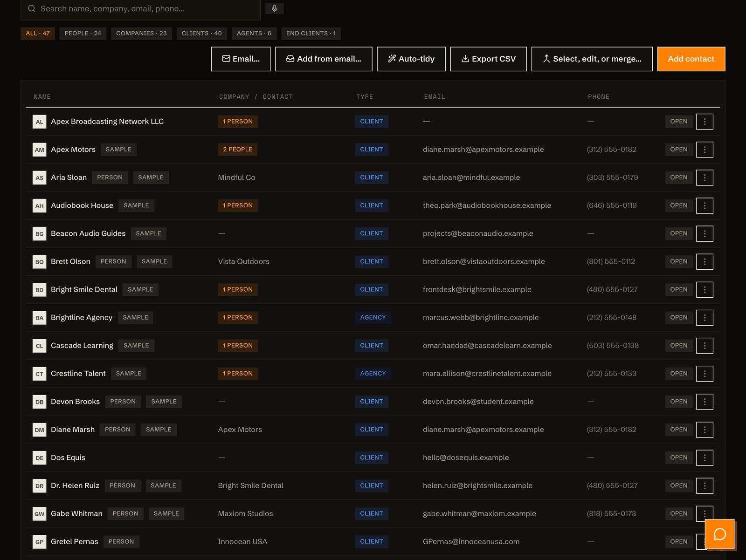
Task: Click phone (303) 555-0179
Action: (x=612, y=178)
